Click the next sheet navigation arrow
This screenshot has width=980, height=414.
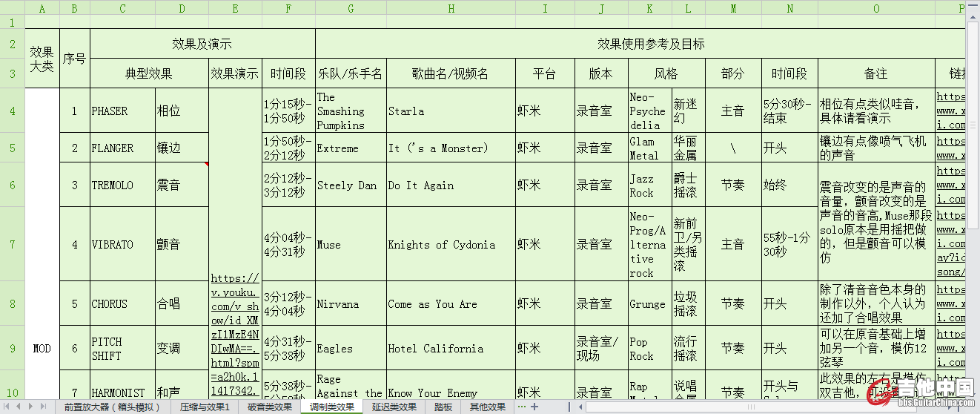click(x=30, y=407)
